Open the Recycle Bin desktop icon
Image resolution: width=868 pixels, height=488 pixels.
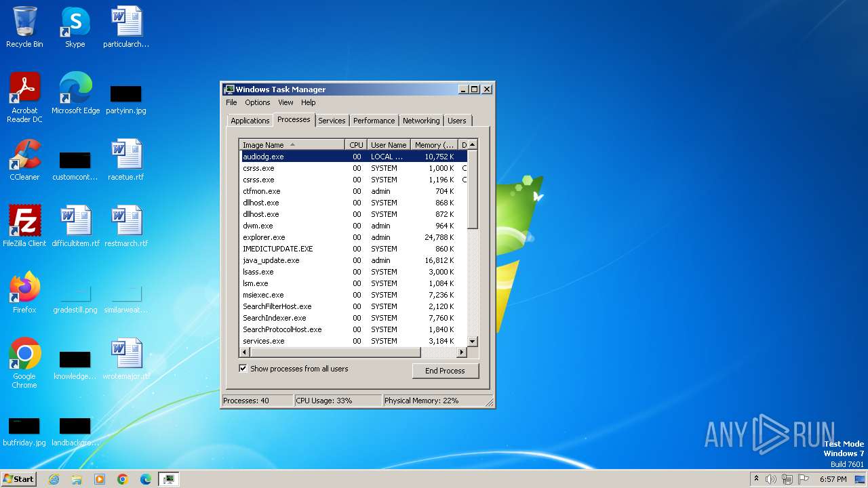coord(24,27)
